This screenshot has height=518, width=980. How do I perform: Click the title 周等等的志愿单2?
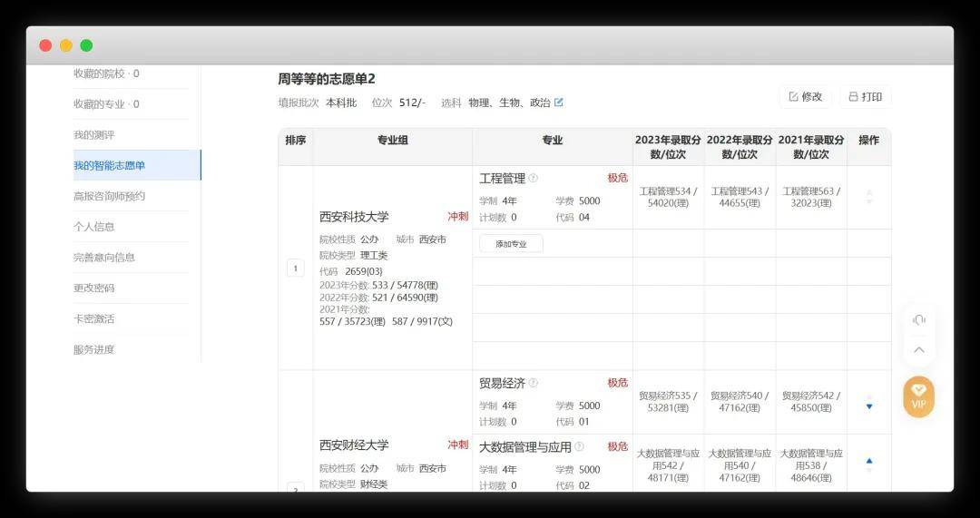(327, 79)
